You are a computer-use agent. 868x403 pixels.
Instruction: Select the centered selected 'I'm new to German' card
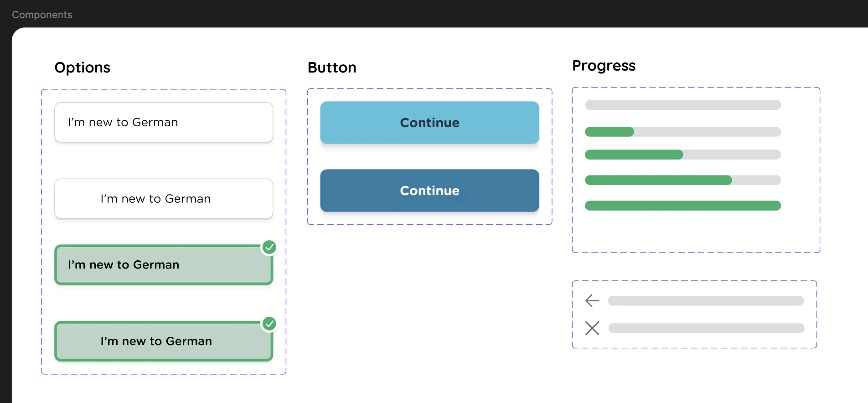click(163, 341)
